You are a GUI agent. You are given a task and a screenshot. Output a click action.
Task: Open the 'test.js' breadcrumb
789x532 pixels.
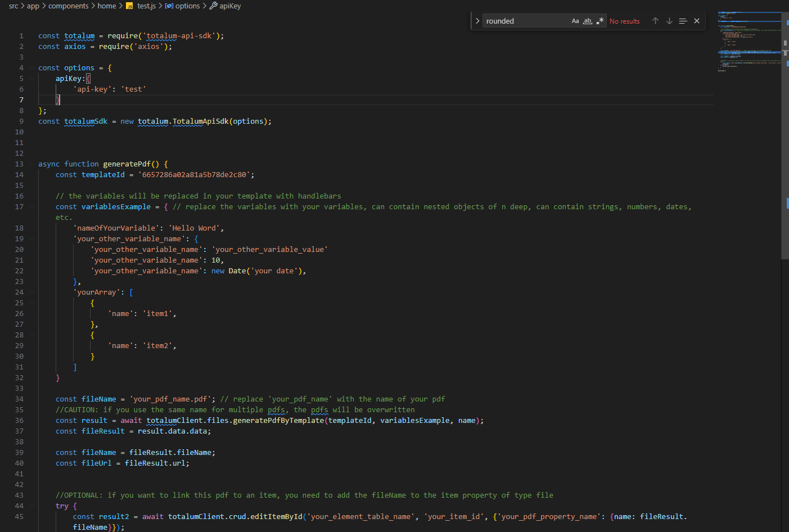[147, 6]
